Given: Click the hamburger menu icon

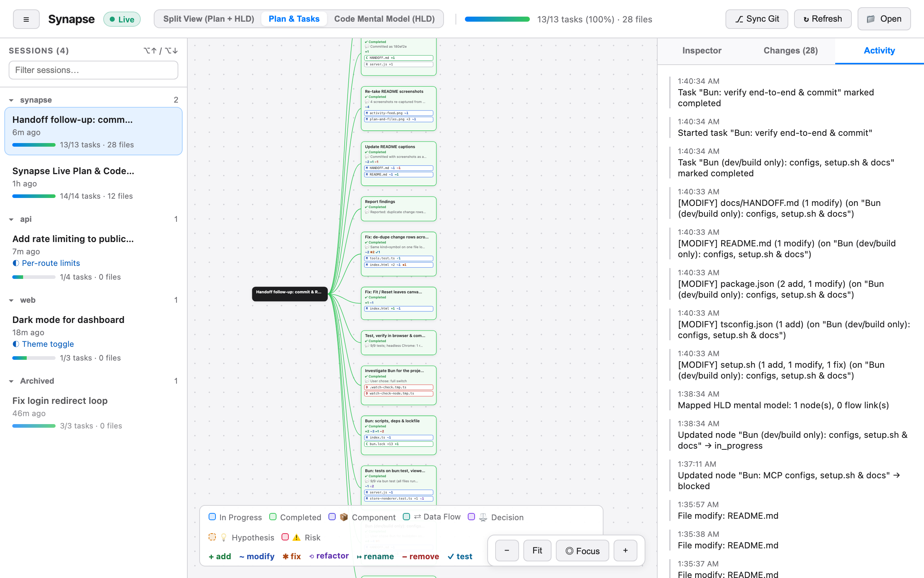Looking at the screenshot, I should click(26, 19).
